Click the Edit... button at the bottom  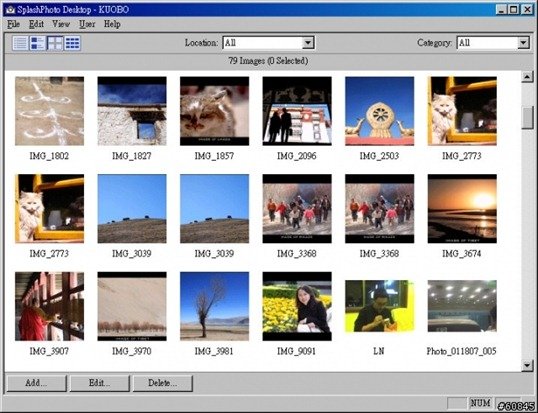(x=100, y=383)
